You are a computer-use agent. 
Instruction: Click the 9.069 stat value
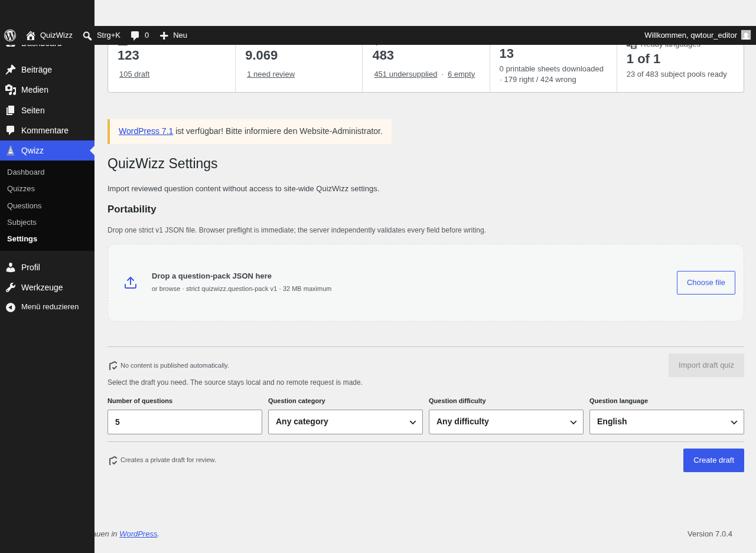click(x=261, y=55)
